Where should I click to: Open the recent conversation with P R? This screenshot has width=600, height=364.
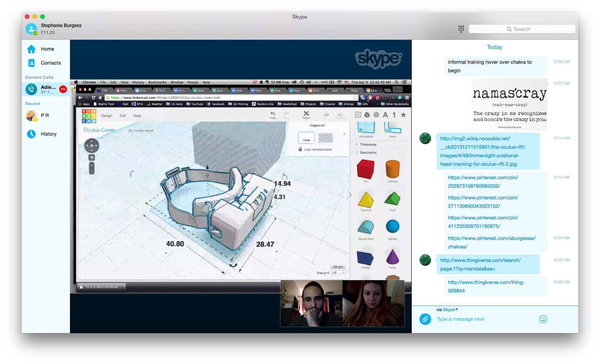click(x=46, y=116)
